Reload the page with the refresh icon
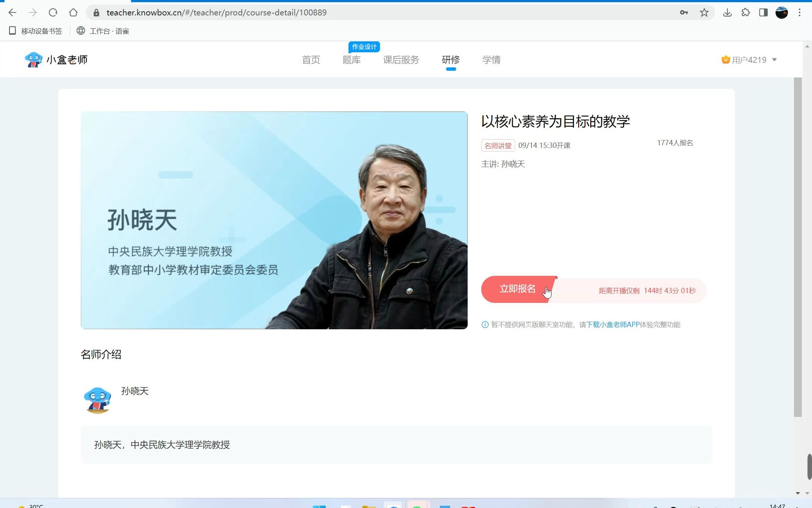The image size is (812, 508). click(x=53, y=12)
